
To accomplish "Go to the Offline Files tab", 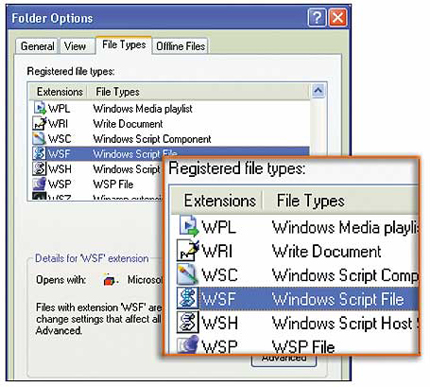I will (180, 46).
